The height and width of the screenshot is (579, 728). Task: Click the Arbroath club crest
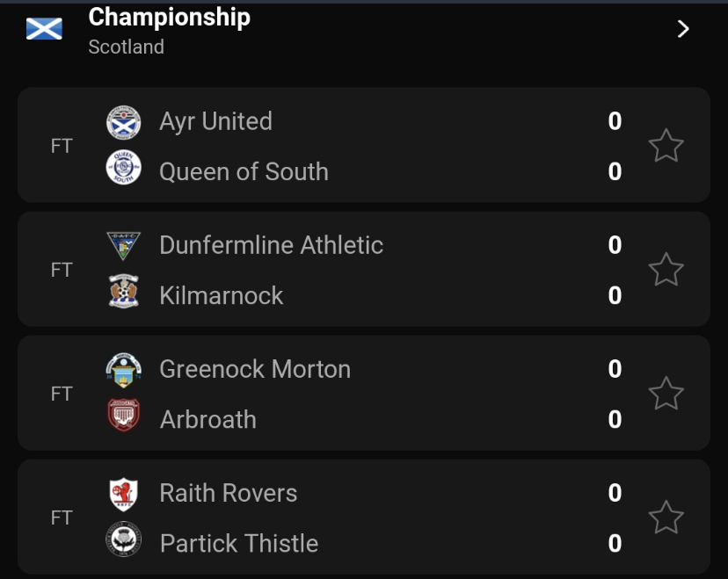[x=124, y=416]
